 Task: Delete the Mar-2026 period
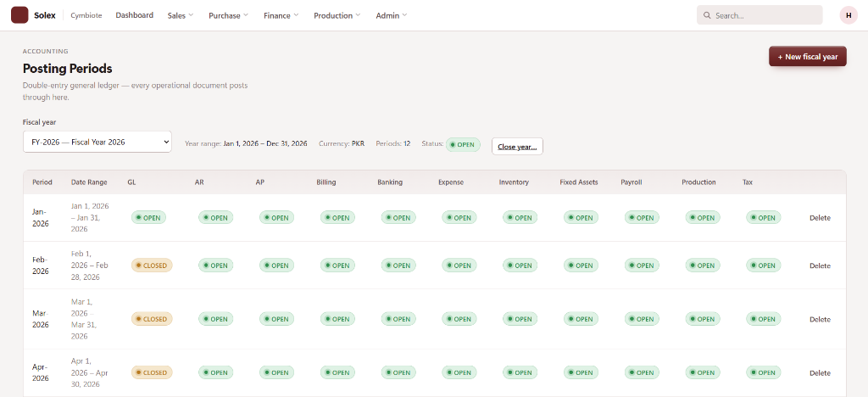pos(820,319)
